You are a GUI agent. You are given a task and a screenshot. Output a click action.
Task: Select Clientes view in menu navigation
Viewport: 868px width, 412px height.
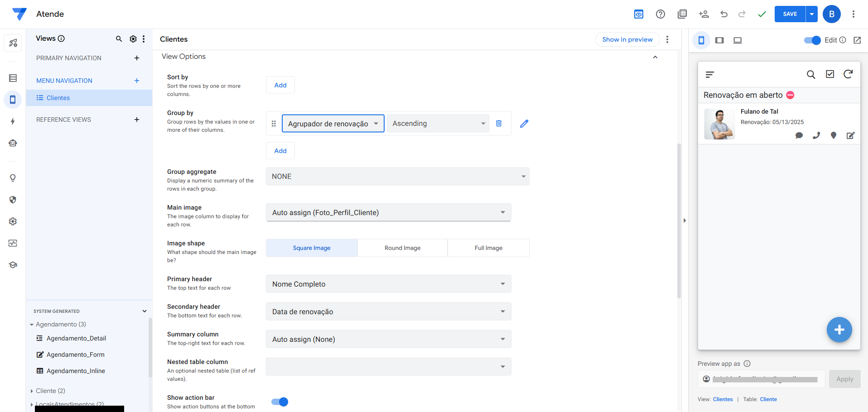[58, 98]
